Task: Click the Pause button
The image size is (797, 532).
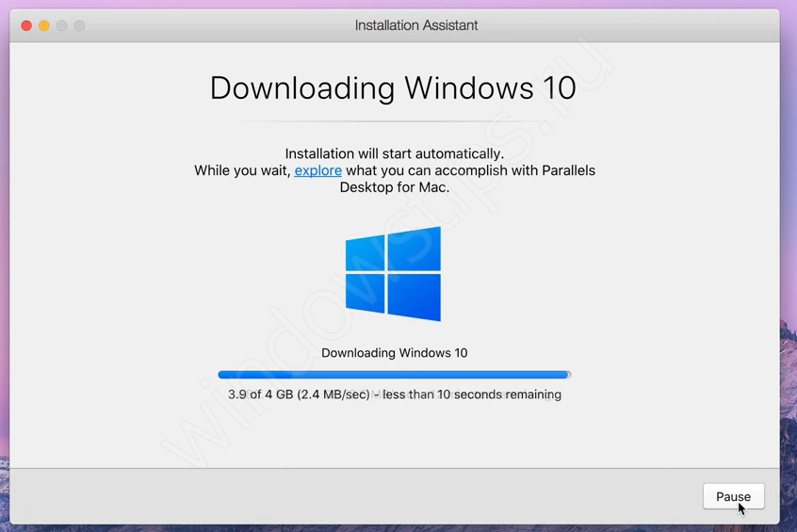Action: pos(733,496)
